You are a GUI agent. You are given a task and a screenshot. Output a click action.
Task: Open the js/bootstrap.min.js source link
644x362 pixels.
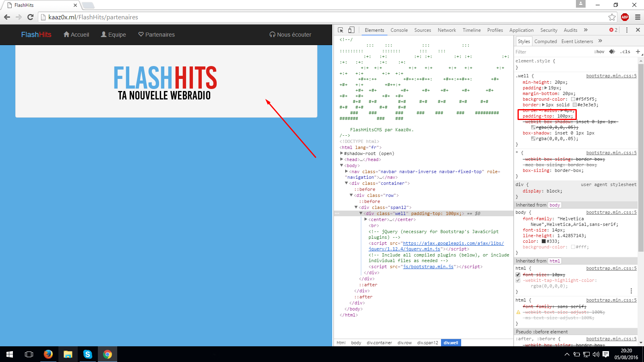coord(428,267)
